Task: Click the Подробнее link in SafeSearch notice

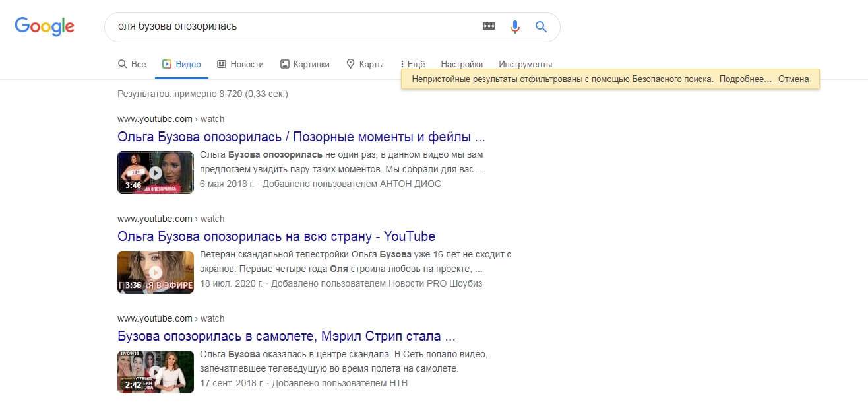Action: (x=745, y=79)
